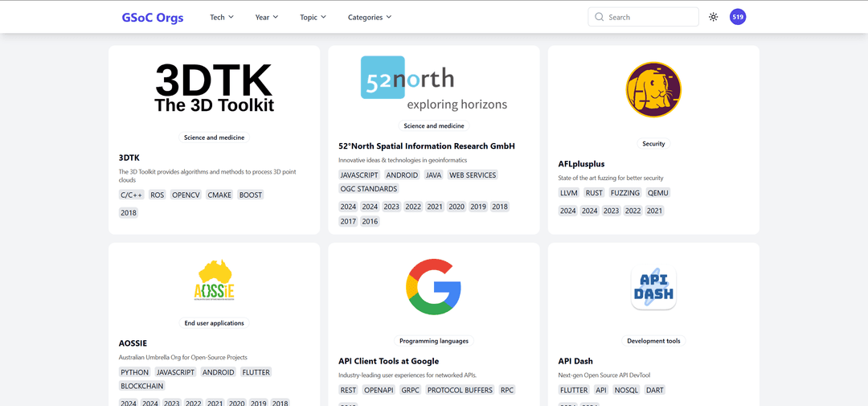868x406 pixels.
Task: Click the CMAKE technology tag
Action: (x=219, y=195)
